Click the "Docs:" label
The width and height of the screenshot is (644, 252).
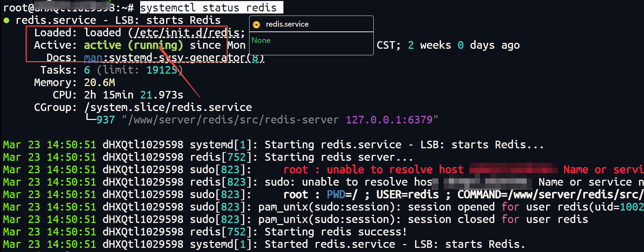click(x=62, y=57)
